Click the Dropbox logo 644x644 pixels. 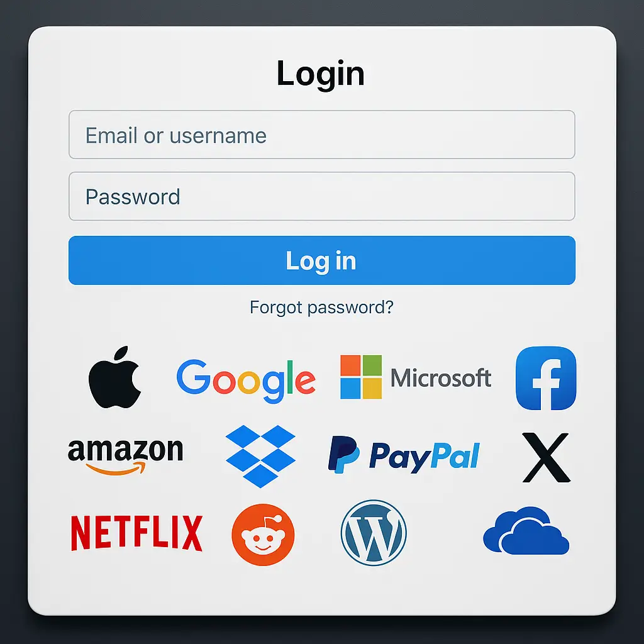[x=260, y=456]
